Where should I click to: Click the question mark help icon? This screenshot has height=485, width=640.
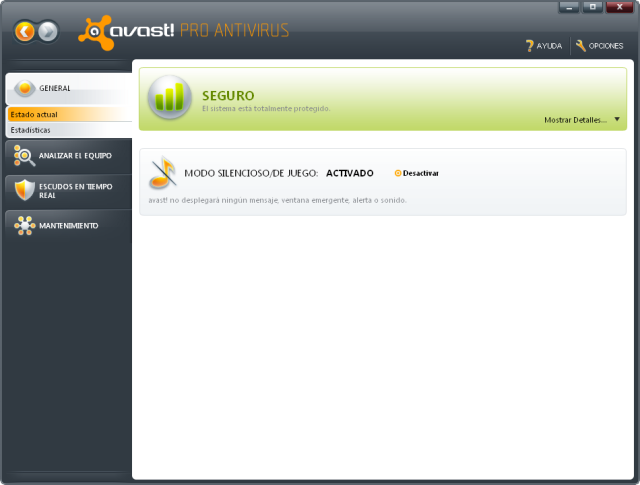pos(529,46)
